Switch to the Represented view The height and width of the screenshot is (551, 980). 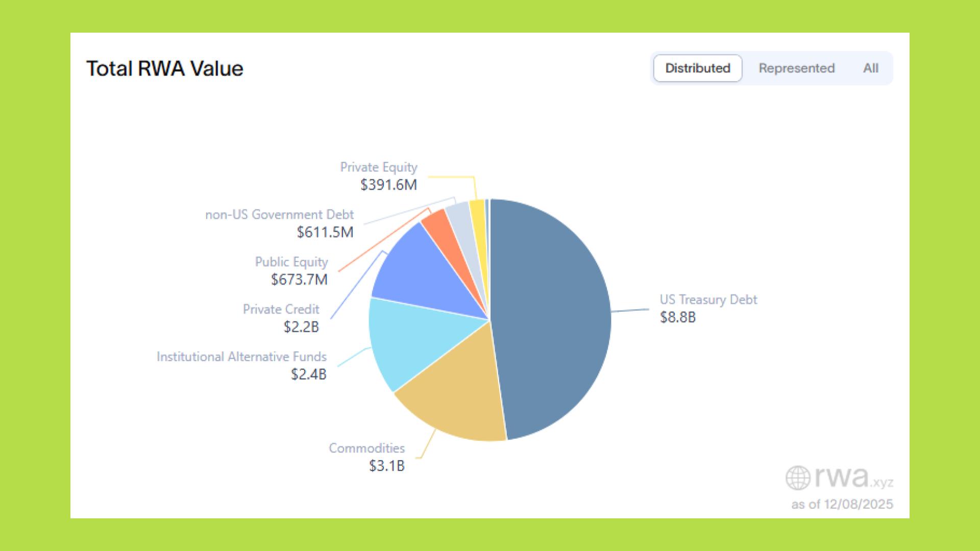(x=796, y=68)
